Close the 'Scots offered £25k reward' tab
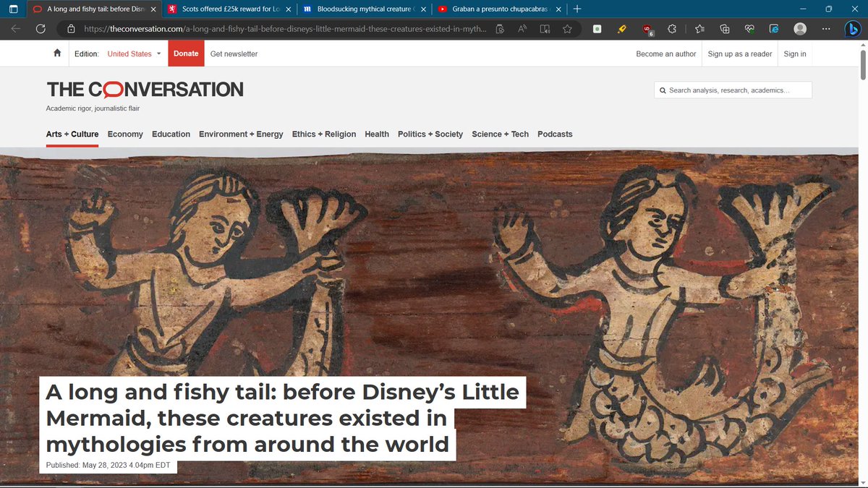This screenshot has height=488, width=868. pyautogui.click(x=287, y=9)
